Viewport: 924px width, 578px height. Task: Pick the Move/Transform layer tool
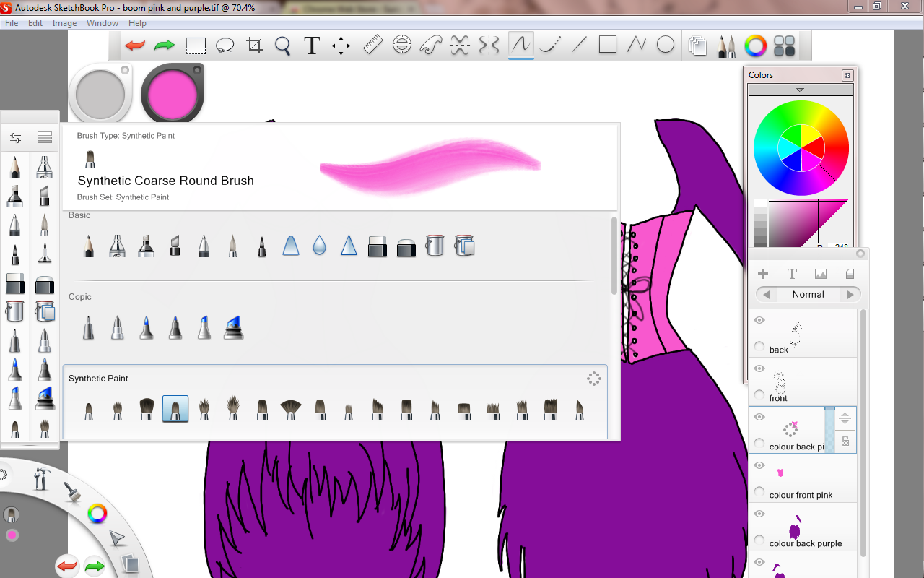click(341, 46)
